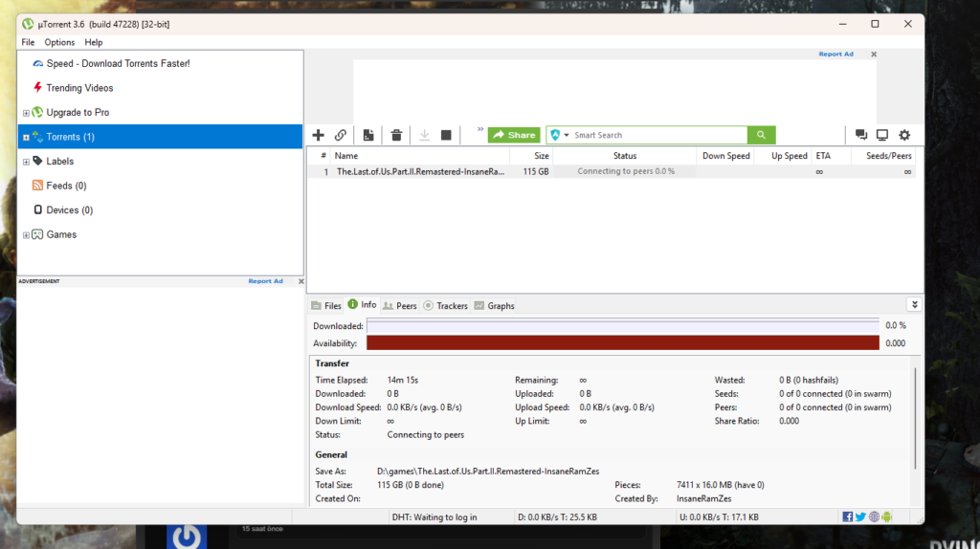
Task: Click the Start download arrow icon
Action: 424,135
